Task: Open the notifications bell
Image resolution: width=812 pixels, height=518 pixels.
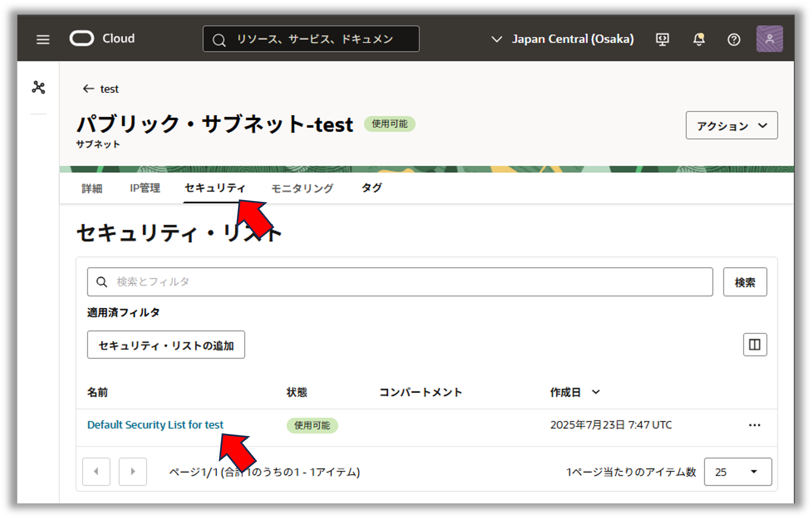Action: coord(698,39)
